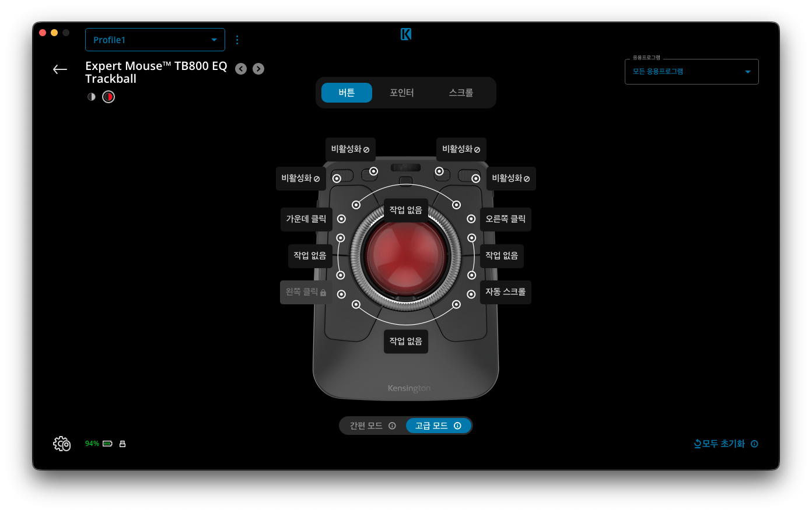
Task: Click the upper-right 비활성화 label above the device
Action: pyautogui.click(x=461, y=149)
